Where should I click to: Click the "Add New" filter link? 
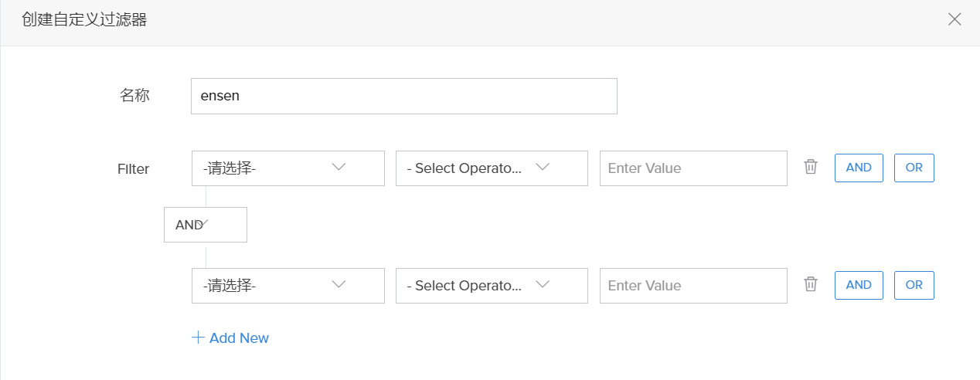tap(238, 338)
